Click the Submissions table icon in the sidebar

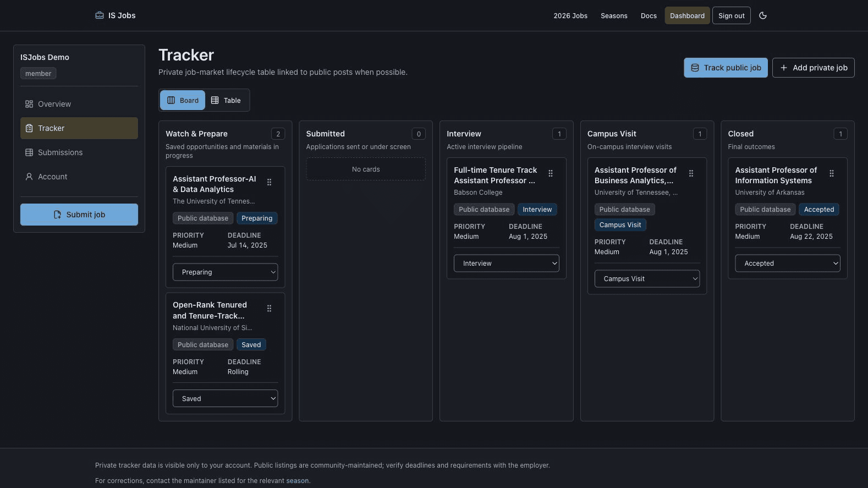point(29,152)
